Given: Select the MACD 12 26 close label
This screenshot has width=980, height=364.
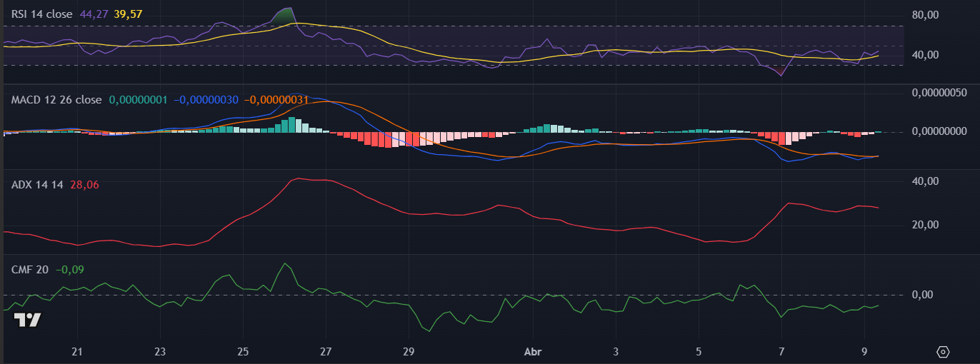Looking at the screenshot, I should [x=56, y=100].
